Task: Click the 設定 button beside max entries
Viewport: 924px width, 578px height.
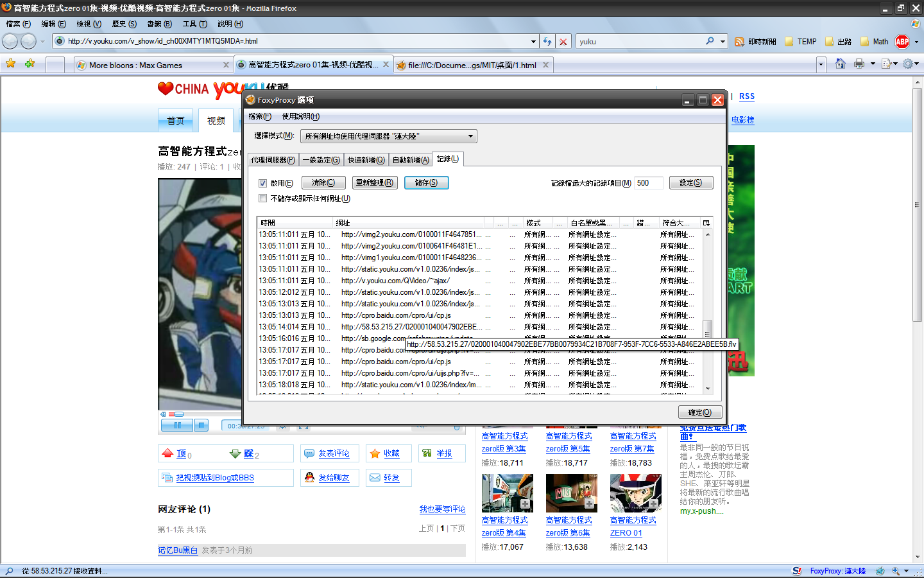Action: [x=691, y=183]
